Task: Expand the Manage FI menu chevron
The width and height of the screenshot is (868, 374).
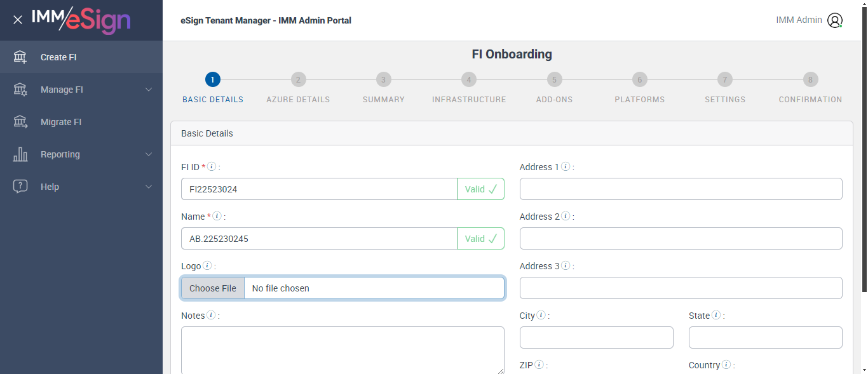Action: [149, 90]
